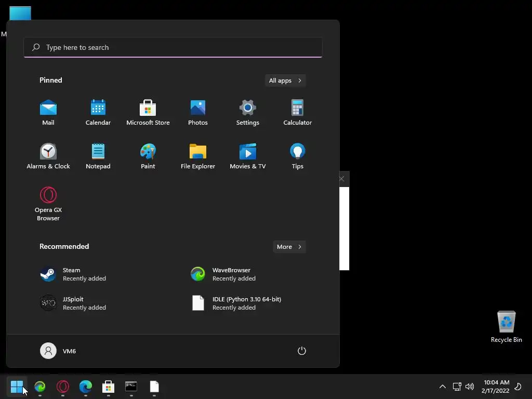The width and height of the screenshot is (532, 399).
Task: Switch to the blank document taskbar icon
Action: coord(154,387)
